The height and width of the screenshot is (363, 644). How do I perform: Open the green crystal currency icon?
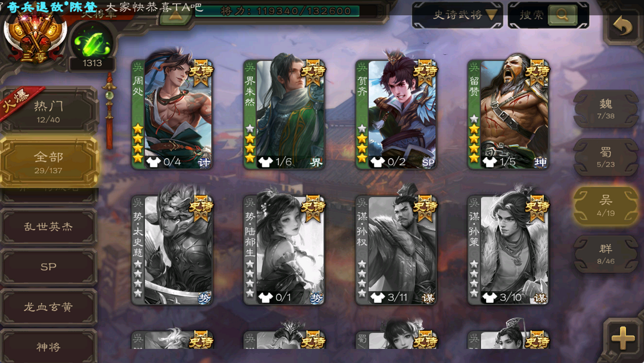pos(92,44)
